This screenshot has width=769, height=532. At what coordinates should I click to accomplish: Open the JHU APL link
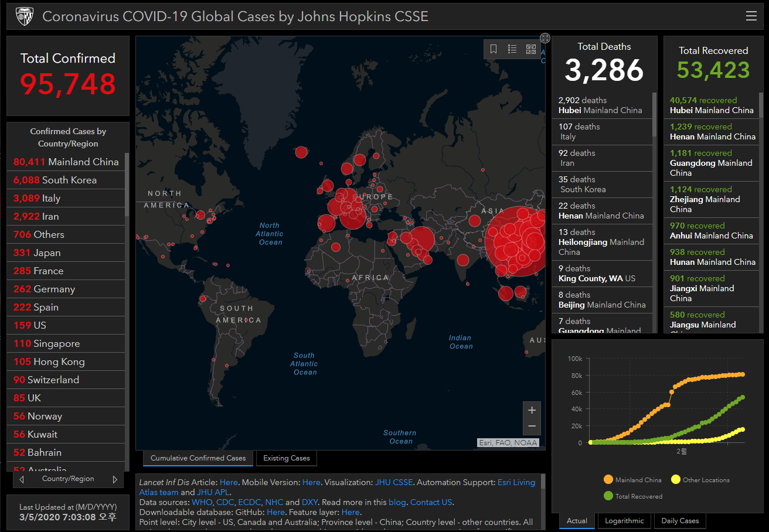pos(213,492)
